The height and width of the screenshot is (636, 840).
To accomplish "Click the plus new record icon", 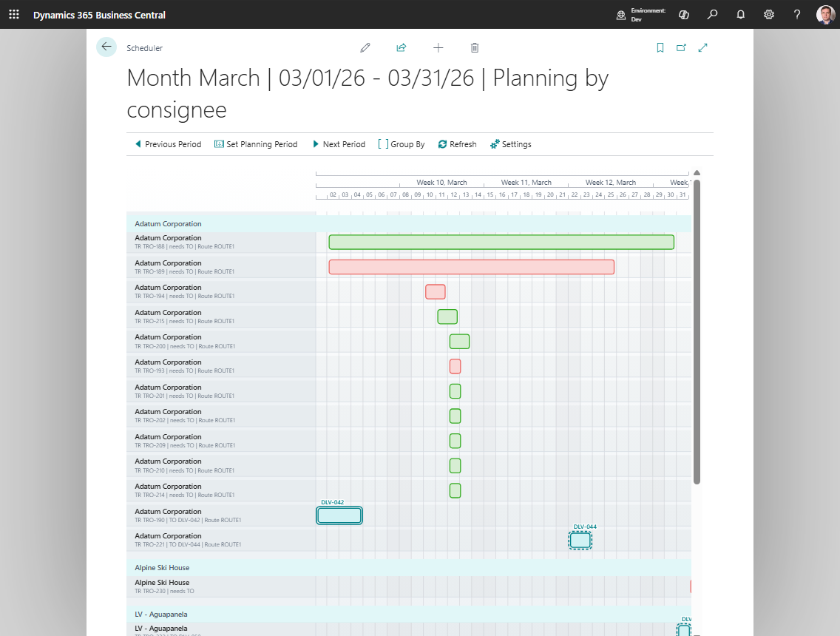I will [x=438, y=47].
